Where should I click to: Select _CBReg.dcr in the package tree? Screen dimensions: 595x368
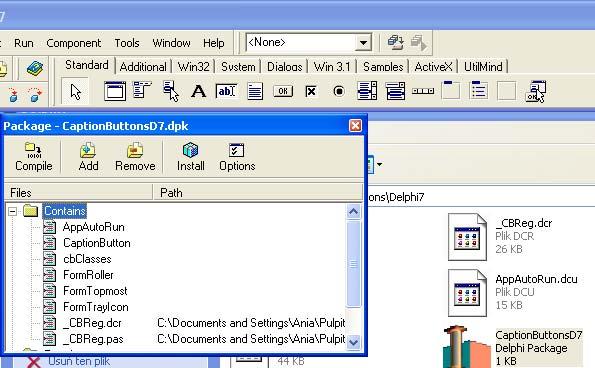pos(92,323)
